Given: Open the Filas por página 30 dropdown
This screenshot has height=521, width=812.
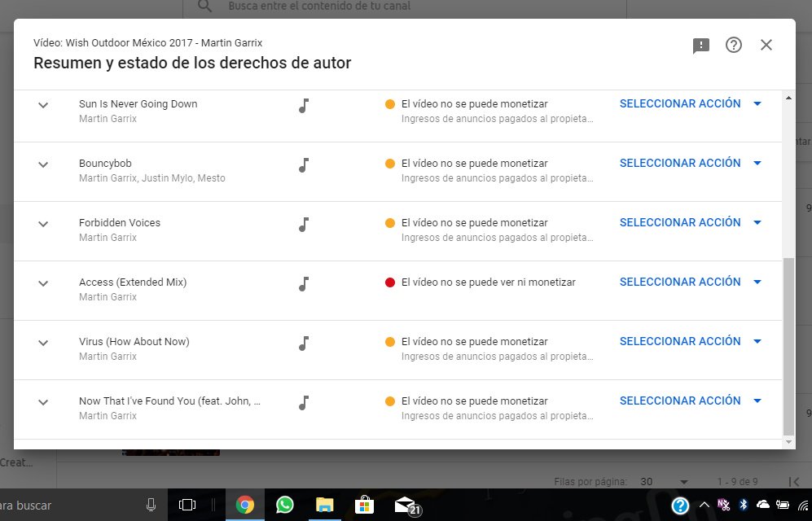Looking at the screenshot, I should click(664, 482).
